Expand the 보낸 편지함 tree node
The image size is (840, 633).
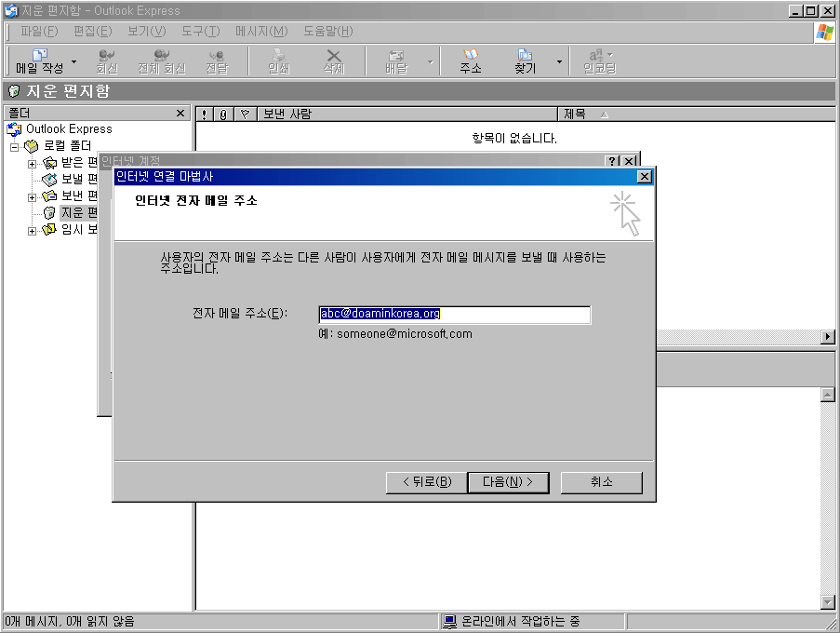click(33, 197)
